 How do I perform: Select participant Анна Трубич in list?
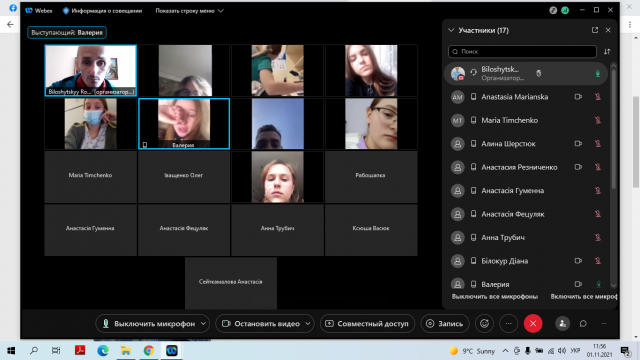point(527,238)
